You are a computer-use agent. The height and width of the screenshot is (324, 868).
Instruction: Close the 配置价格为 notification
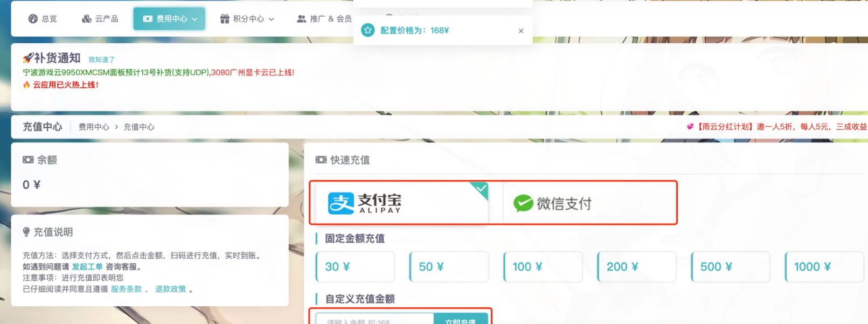pyautogui.click(x=521, y=31)
